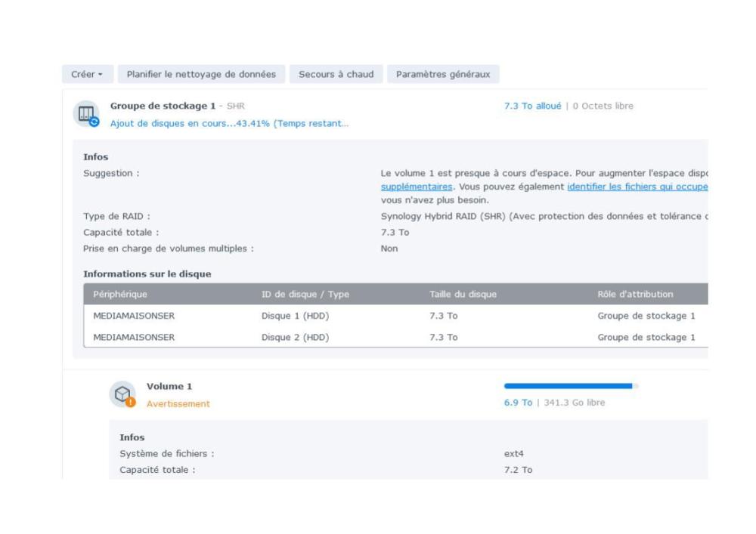Expand the Volume 1 title
This screenshot has width=756, height=534.
click(x=168, y=387)
